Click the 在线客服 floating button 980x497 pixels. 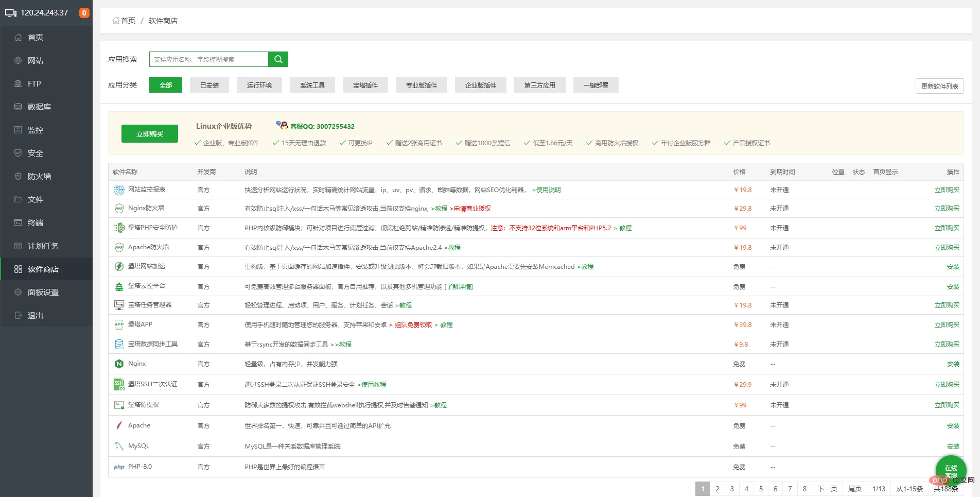click(x=951, y=471)
